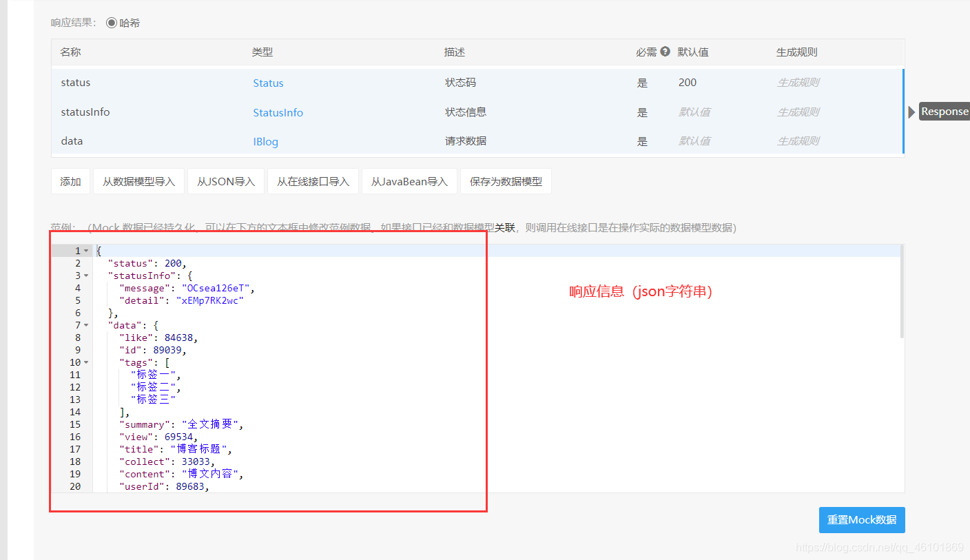Screen dimensions: 970x560
Task: Open the IBlog type link
Action: [265, 141]
